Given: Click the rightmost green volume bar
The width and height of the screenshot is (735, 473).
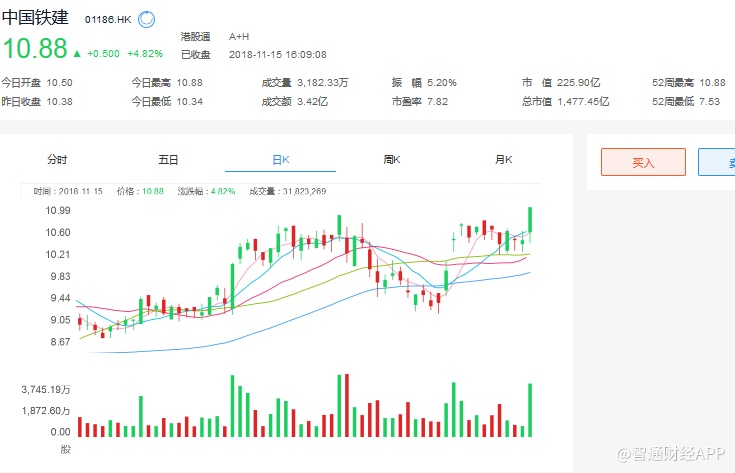Looking at the screenshot, I should coord(530,410).
